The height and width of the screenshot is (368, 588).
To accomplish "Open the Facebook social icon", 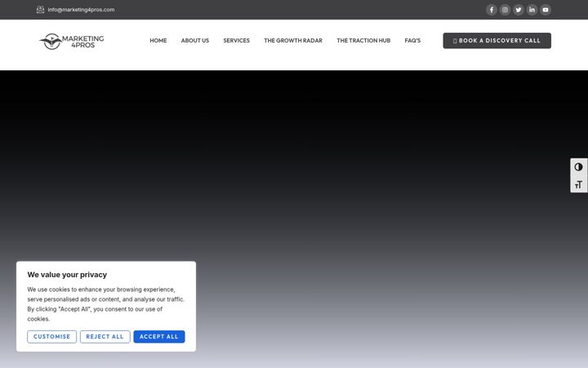I will (x=492, y=10).
